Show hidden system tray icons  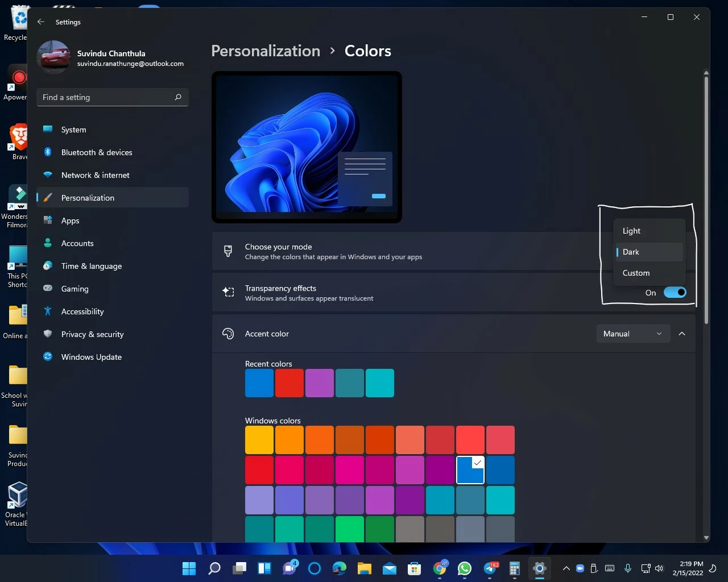point(566,568)
